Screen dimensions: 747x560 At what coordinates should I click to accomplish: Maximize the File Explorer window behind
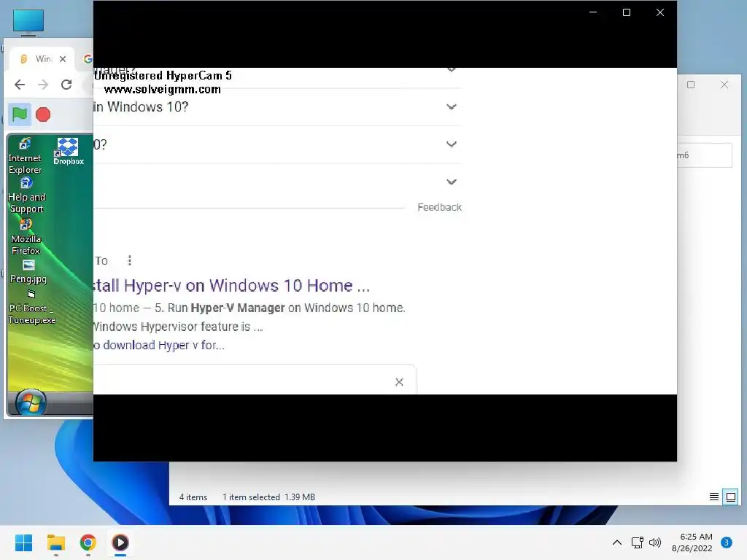point(691,85)
